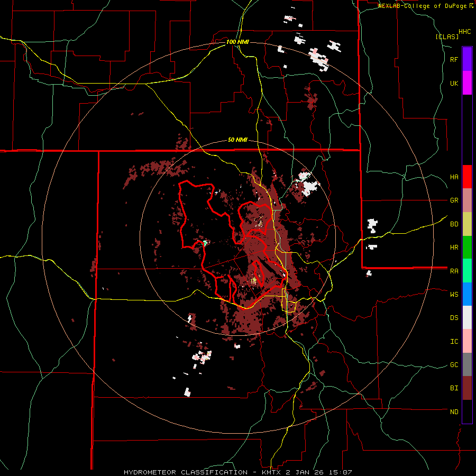Click the 100 NMI range ring label
The image size is (476, 476).
[237, 42]
